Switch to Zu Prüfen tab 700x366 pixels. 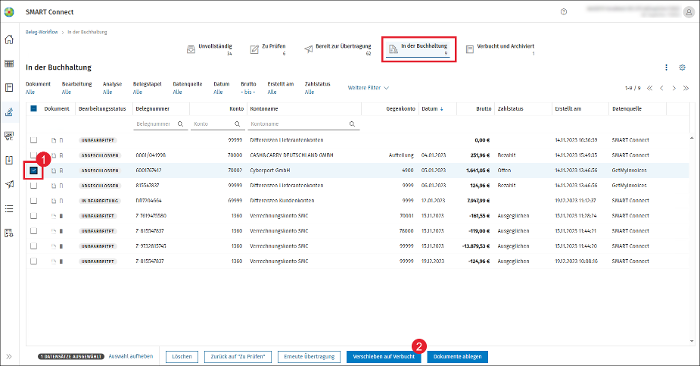tap(268, 49)
